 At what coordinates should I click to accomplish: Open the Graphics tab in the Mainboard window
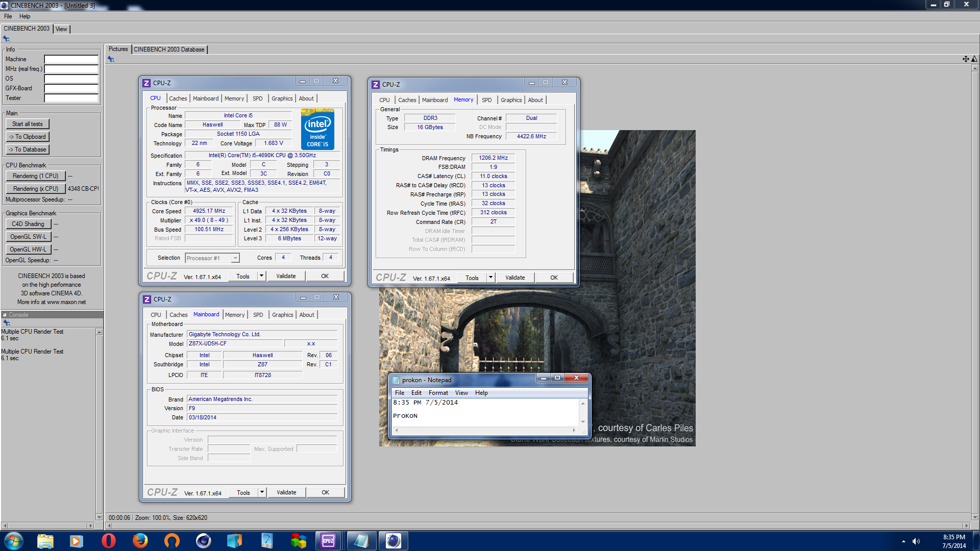[x=283, y=315]
